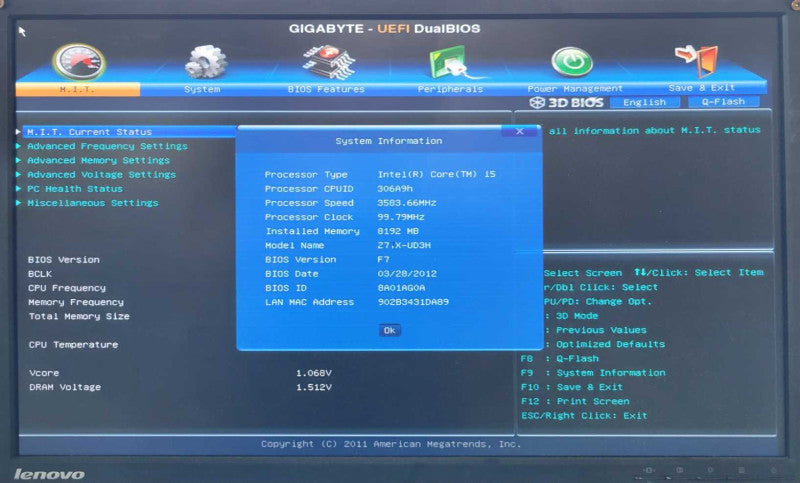
Task: Close the System Information dialog with X
Action: [519, 131]
